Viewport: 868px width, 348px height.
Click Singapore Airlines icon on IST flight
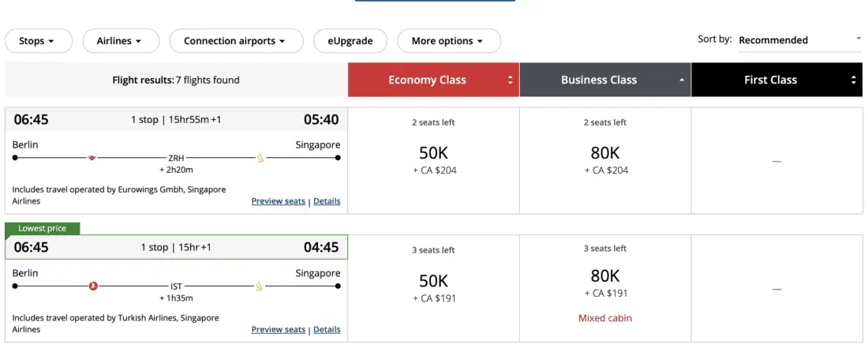point(259,286)
